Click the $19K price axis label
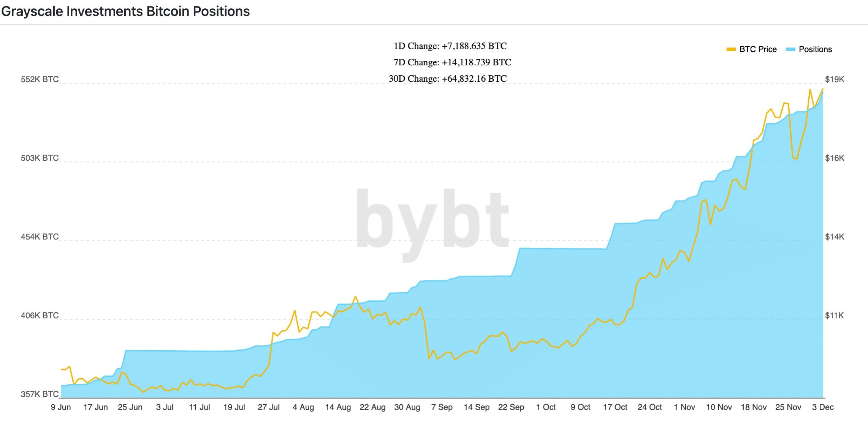The image size is (868, 443). pos(835,79)
